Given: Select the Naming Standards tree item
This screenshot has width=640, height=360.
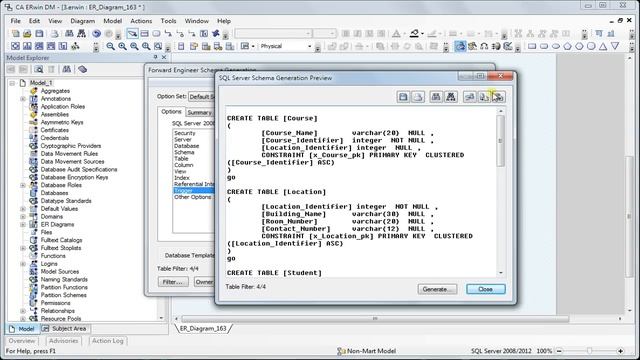Looking at the screenshot, I should 64,280.
